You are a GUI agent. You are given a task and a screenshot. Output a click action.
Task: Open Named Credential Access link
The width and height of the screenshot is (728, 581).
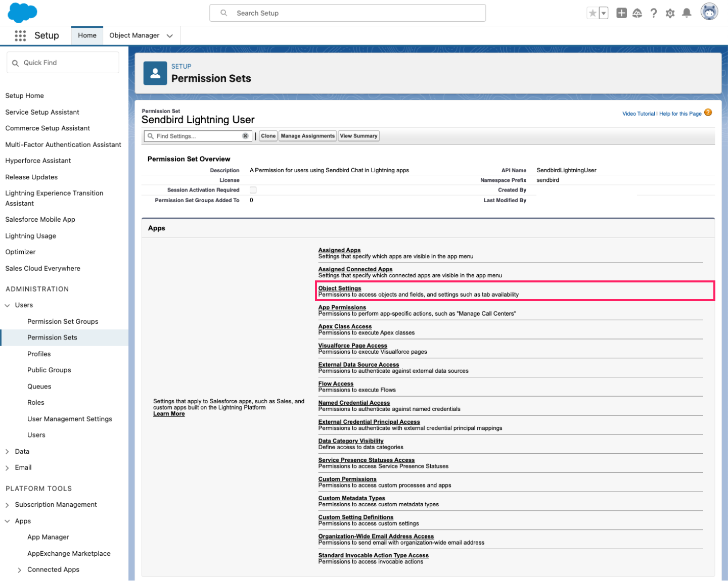tap(354, 403)
